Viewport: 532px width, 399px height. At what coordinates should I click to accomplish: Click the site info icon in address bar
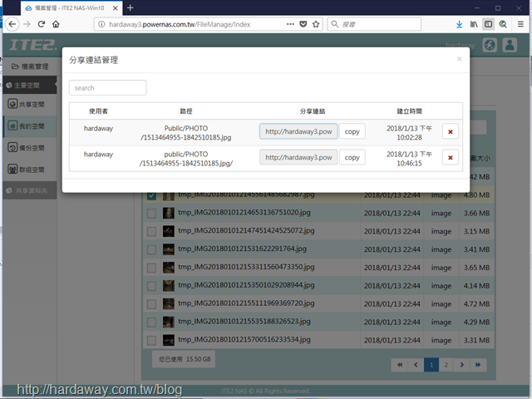[101, 24]
